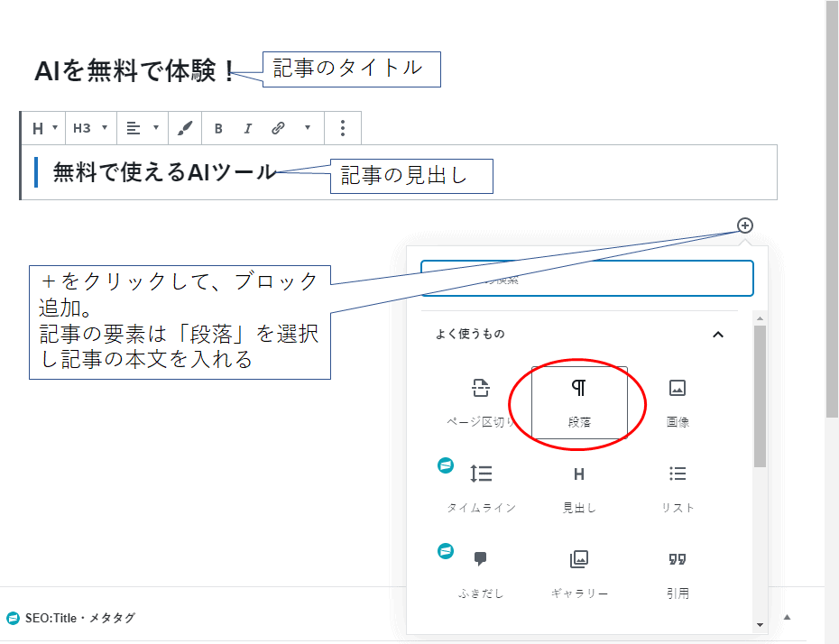Insert a ページ区切り (page break) block
Viewport: 839px width, 644px height.
[481, 401]
